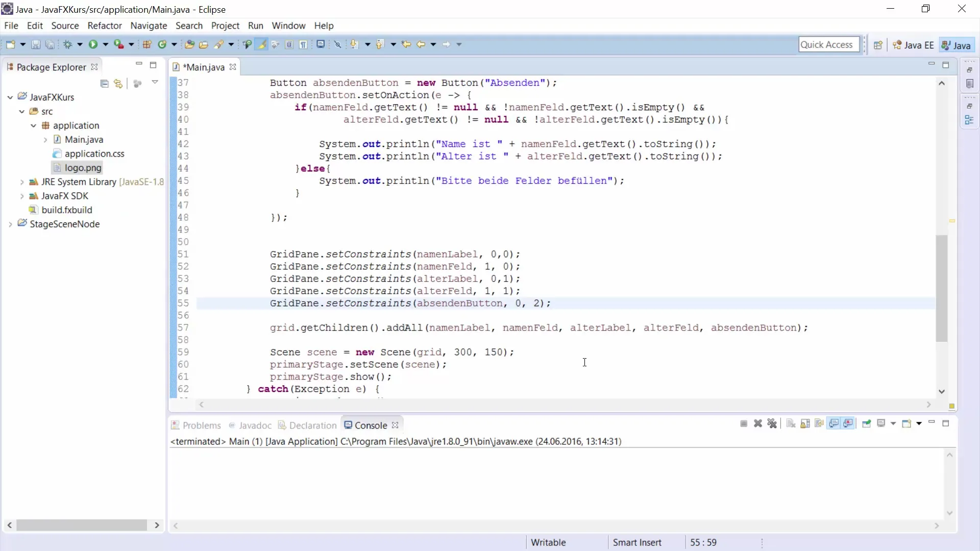Collapse the src folder node
The height and width of the screenshot is (551, 980).
[22, 111]
